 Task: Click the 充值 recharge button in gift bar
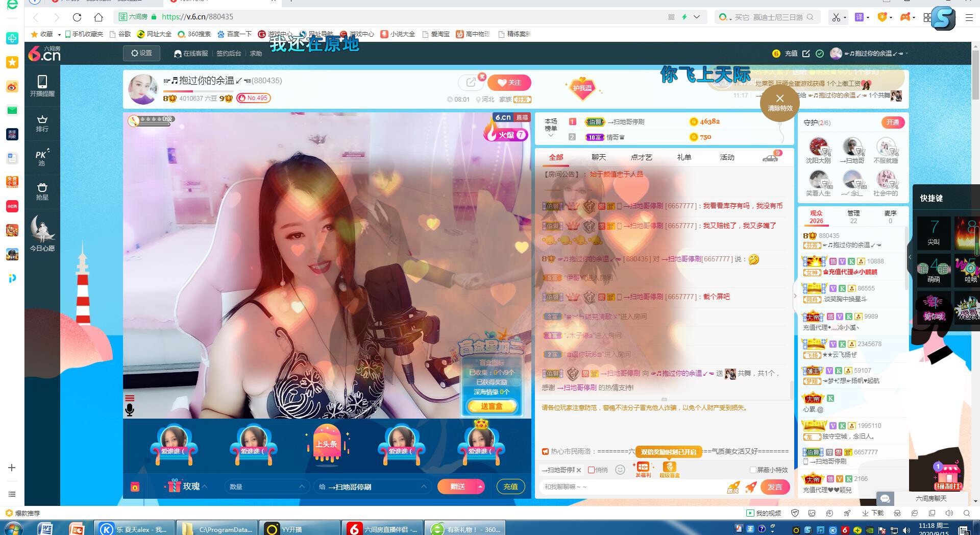point(510,487)
